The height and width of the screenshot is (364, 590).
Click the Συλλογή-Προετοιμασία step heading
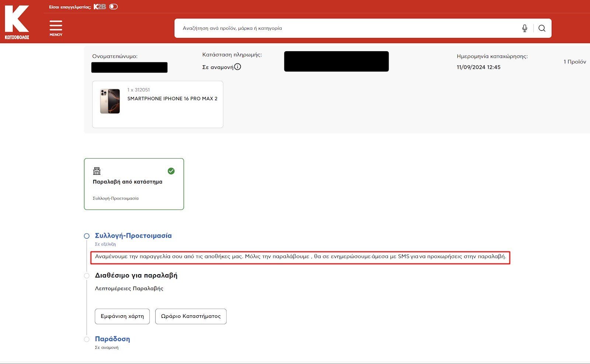pos(133,236)
